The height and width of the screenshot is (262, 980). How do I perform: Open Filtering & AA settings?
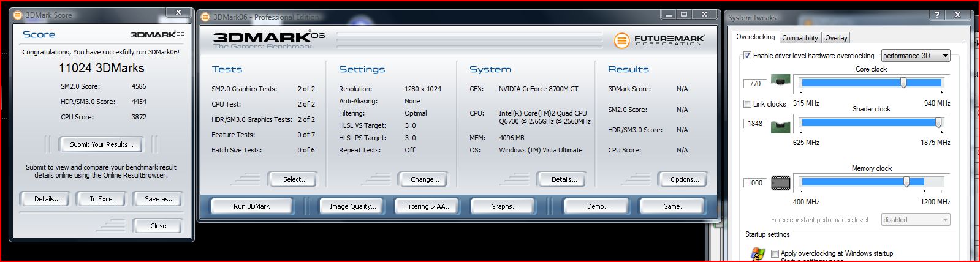pos(428,206)
